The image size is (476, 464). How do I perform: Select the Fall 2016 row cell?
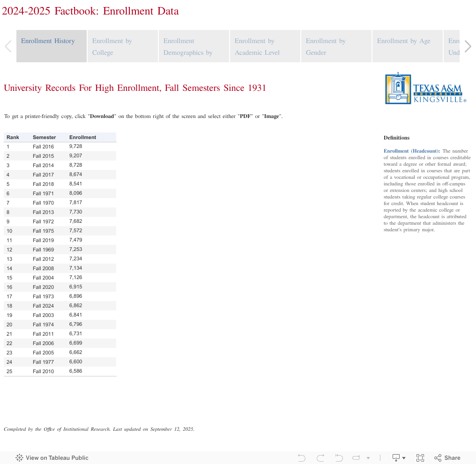click(44, 147)
